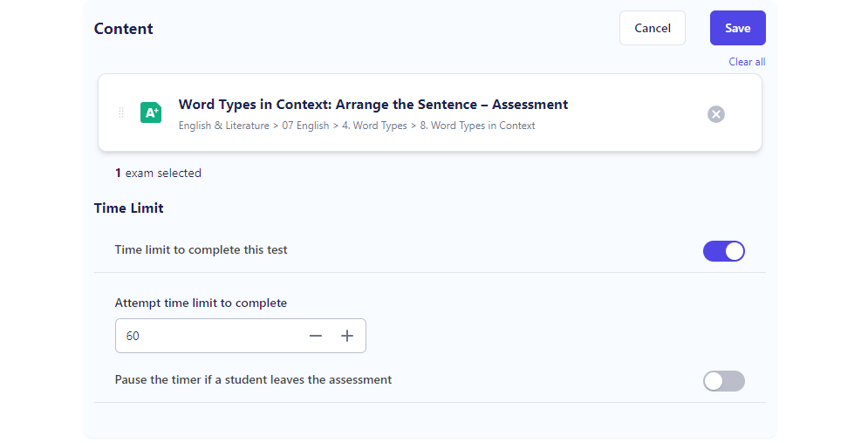
Task: Focus the attempt time limit field showing 60
Action: [210, 336]
